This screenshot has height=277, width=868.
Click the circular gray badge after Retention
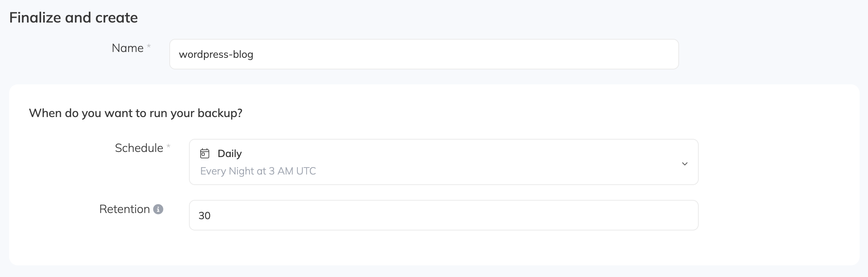pyautogui.click(x=158, y=209)
